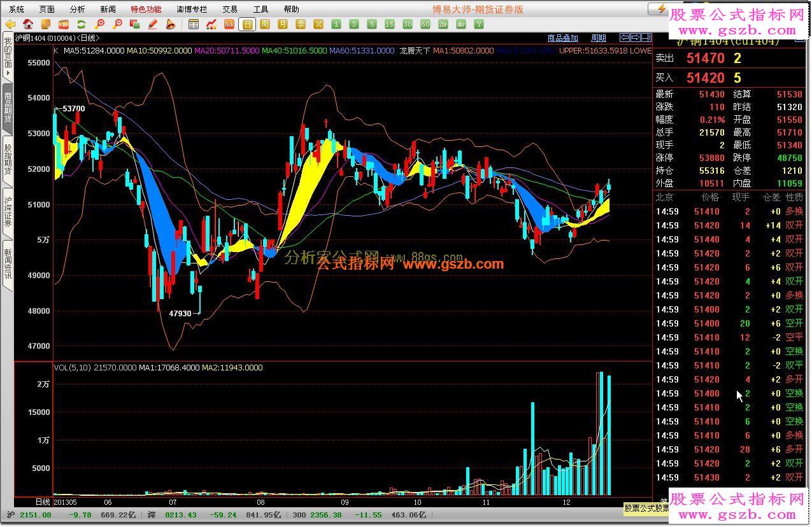Image resolution: width=812 pixels, height=527 pixels.
Task: Click the yellow document list toolbar icon
Action: click(x=45, y=24)
